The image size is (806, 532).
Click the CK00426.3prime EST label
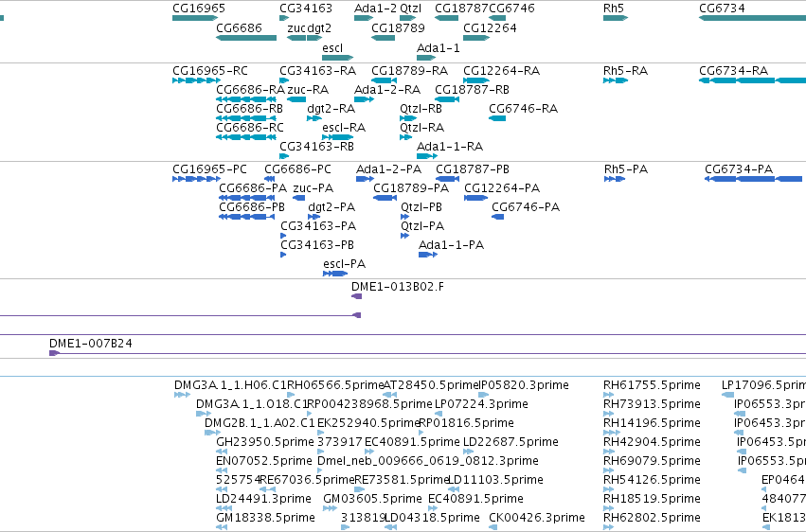[537, 518]
